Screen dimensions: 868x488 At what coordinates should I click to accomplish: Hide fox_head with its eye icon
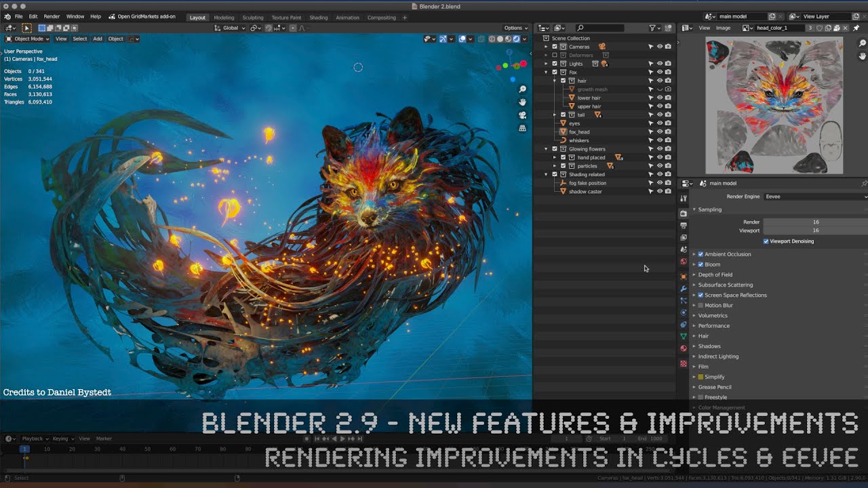(x=659, y=131)
